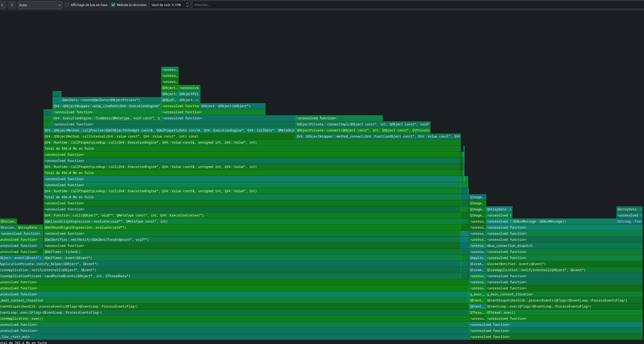The image size is (644, 344).
Task: Select QObjectPrivate::connectImpl frame
Action: click(x=363, y=124)
